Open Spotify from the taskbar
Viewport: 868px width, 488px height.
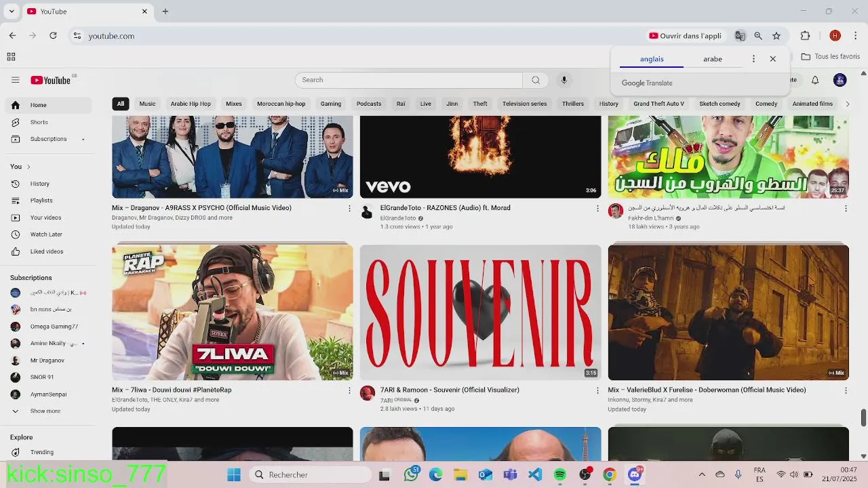559,474
